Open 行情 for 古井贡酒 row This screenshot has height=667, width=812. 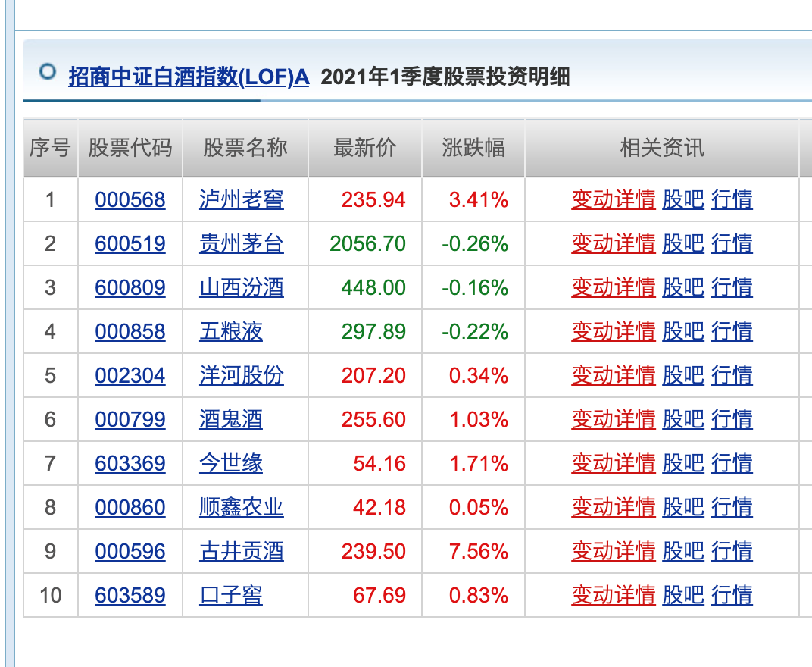(x=732, y=552)
